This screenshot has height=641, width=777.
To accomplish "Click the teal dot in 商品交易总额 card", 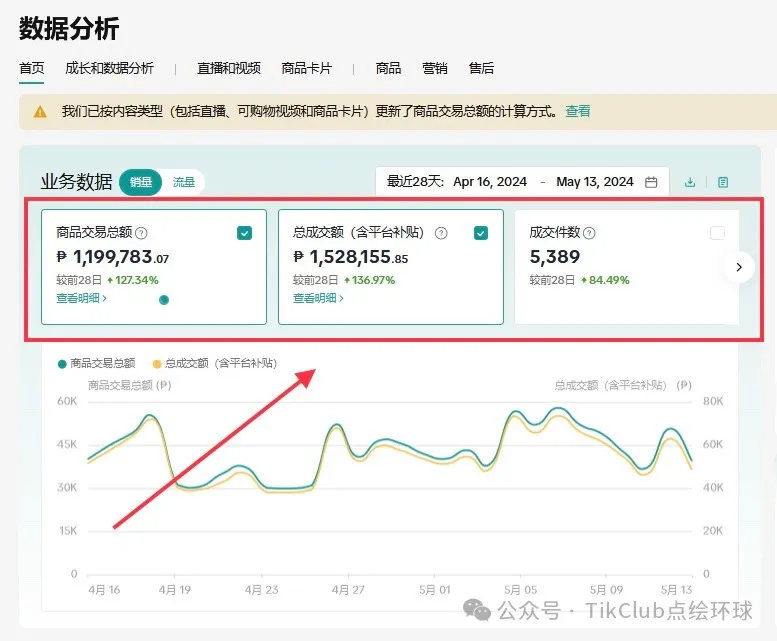I will pos(164,299).
